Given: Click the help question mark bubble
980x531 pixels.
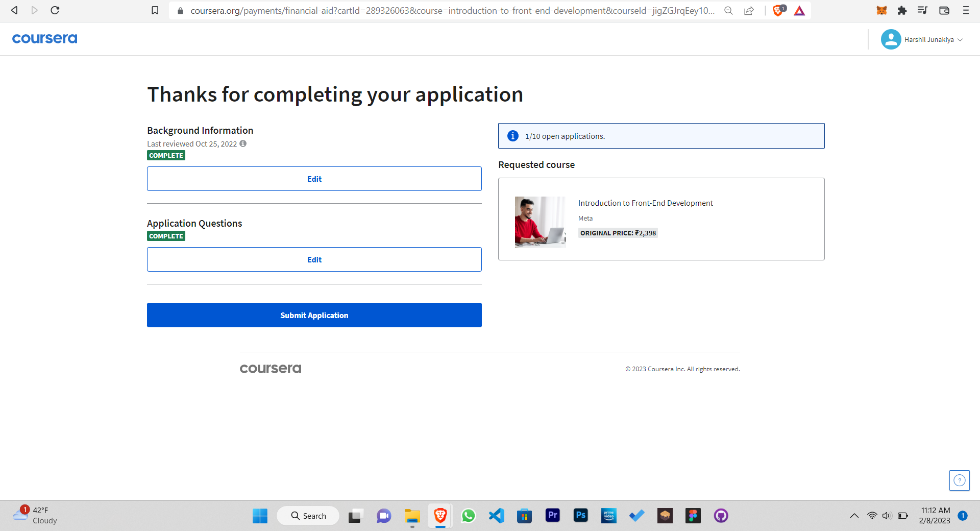Looking at the screenshot, I should (960, 480).
